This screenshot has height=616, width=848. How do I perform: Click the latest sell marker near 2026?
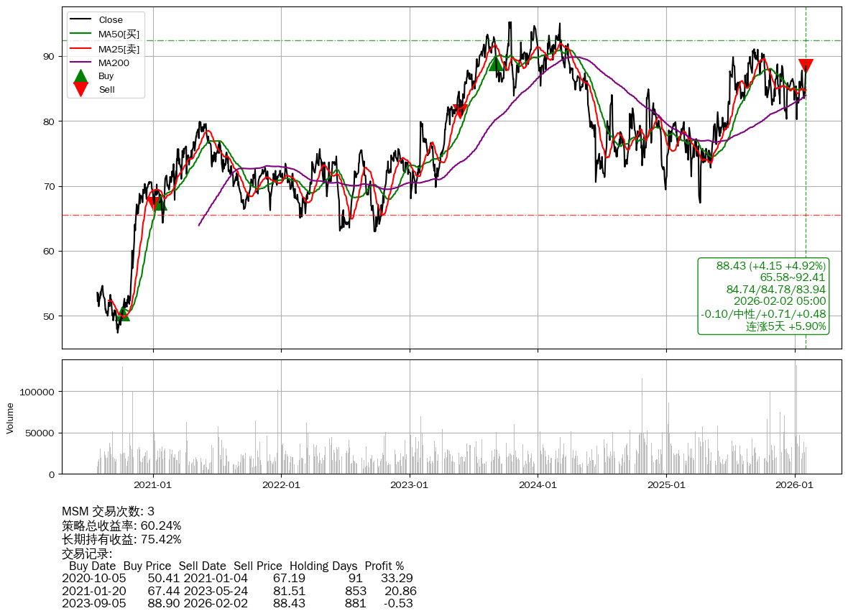[x=806, y=66]
